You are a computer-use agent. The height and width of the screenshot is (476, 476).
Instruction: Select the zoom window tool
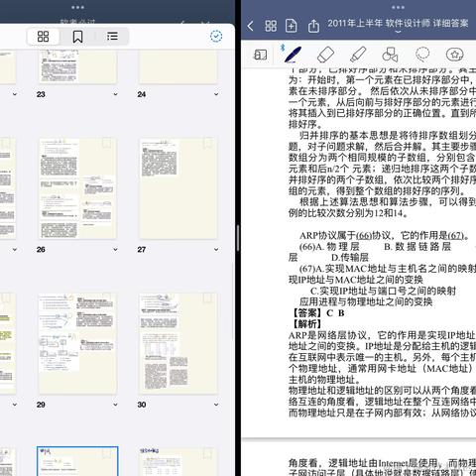[x=260, y=55]
